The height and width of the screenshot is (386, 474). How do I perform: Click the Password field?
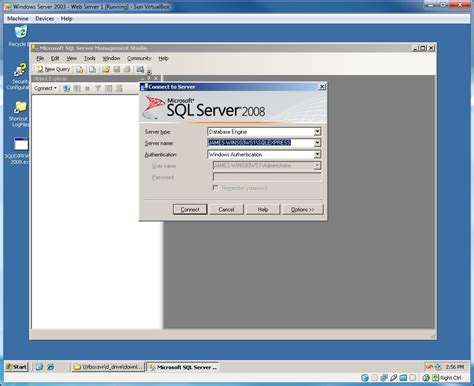pos(267,177)
